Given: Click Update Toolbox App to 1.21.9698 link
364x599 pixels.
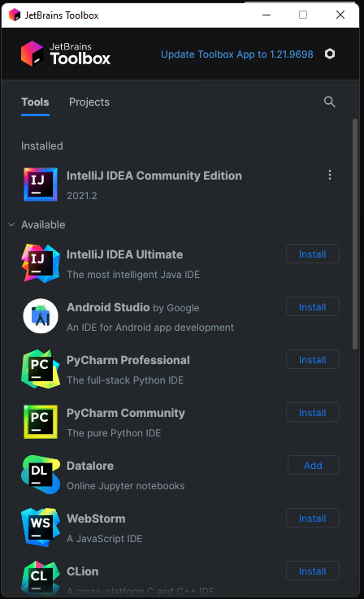Looking at the screenshot, I should tap(236, 54).
